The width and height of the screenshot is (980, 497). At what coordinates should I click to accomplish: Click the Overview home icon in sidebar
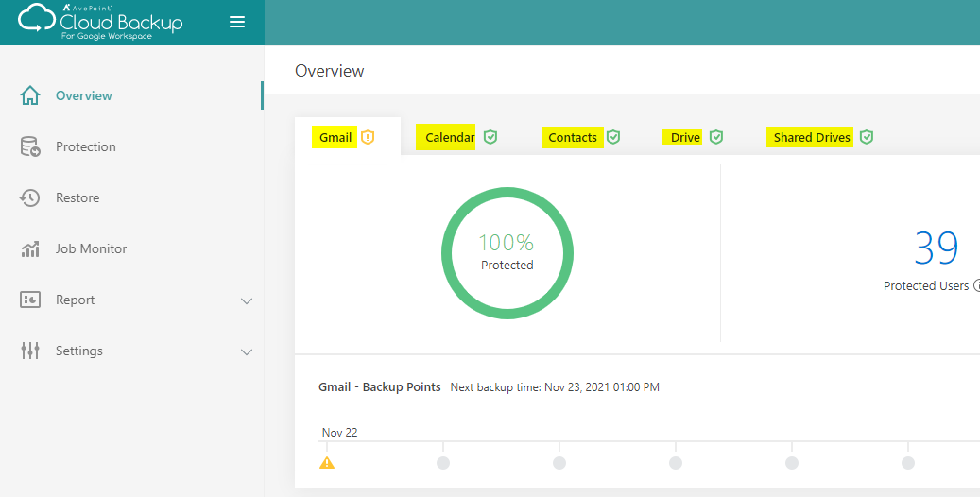[30, 95]
